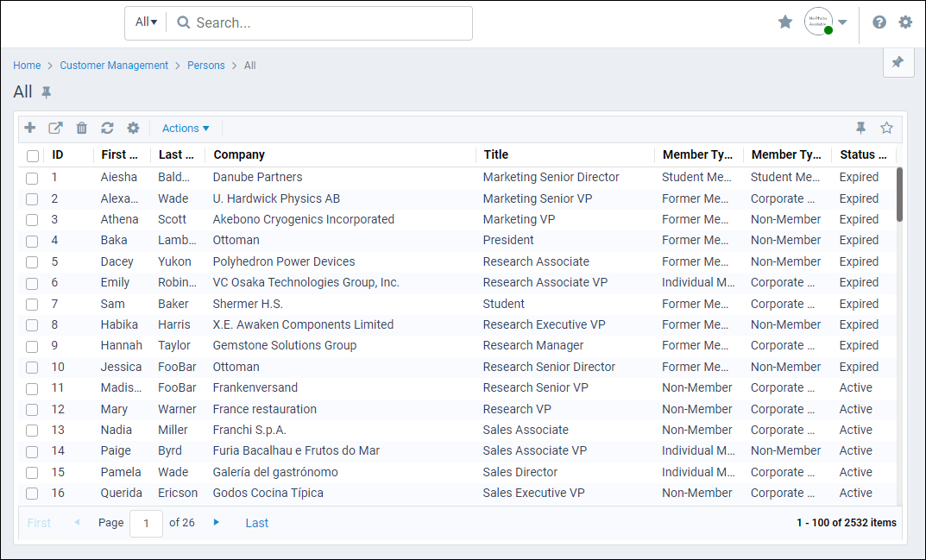Select the checkbox for Querida Ericson
This screenshot has width=926, height=560.
(32, 494)
